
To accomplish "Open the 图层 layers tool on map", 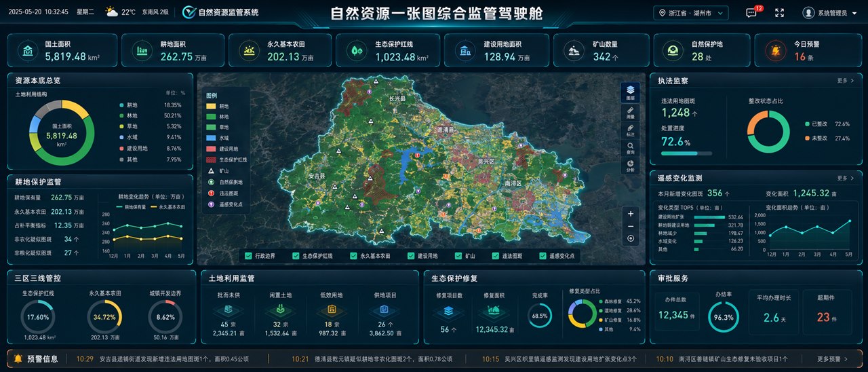I will click(x=631, y=92).
